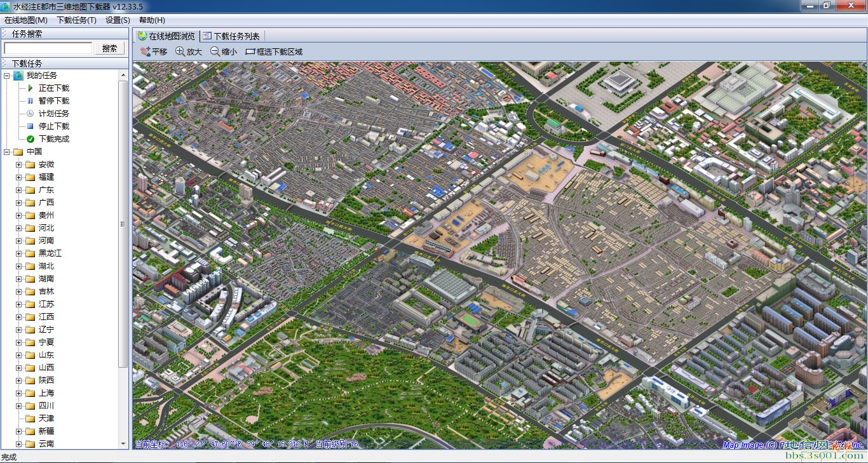This screenshot has width=868, height=463.
Task: Select the 新疆 tree item
Action: point(46,431)
